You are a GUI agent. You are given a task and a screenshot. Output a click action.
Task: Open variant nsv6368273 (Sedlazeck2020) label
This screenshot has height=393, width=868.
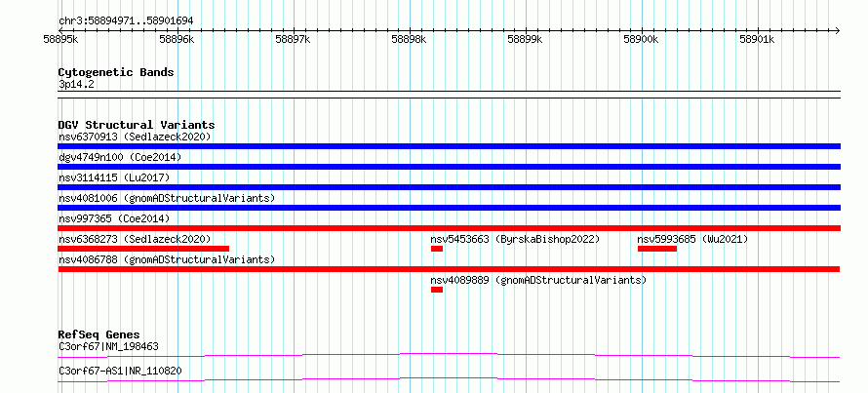click(135, 239)
